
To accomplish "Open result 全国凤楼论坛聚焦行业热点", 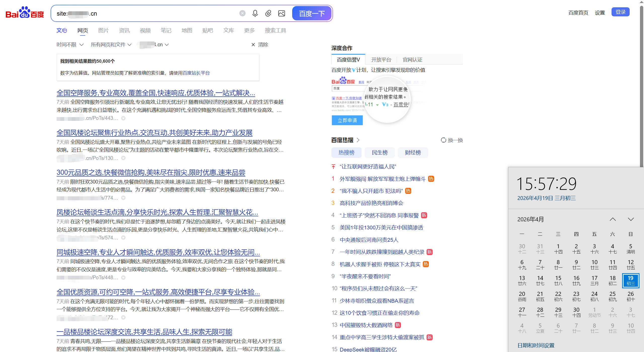I will coord(155,133).
